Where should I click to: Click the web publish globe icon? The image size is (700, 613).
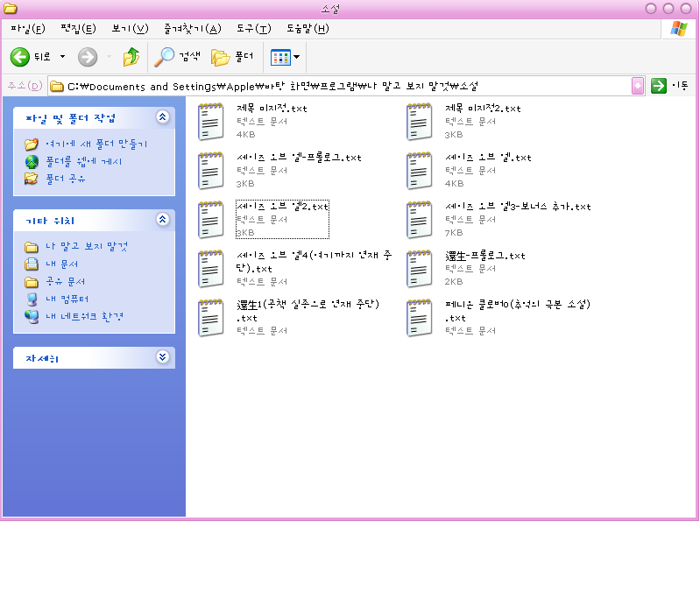(32, 161)
